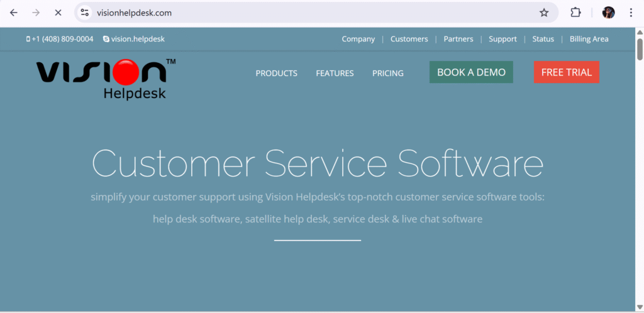This screenshot has width=644, height=313.
Task: Open the Extensions puzzle icon
Action: click(576, 13)
